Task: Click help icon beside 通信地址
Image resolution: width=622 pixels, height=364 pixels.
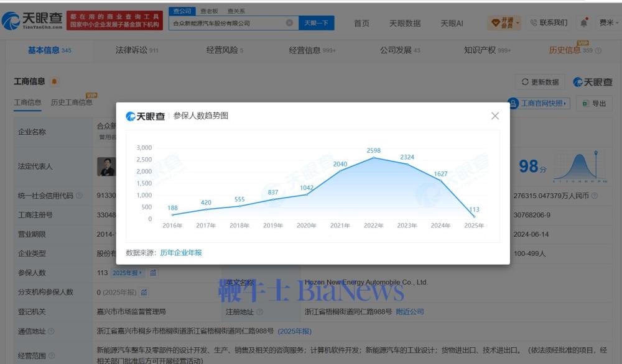Action: pyautogui.click(x=51, y=331)
